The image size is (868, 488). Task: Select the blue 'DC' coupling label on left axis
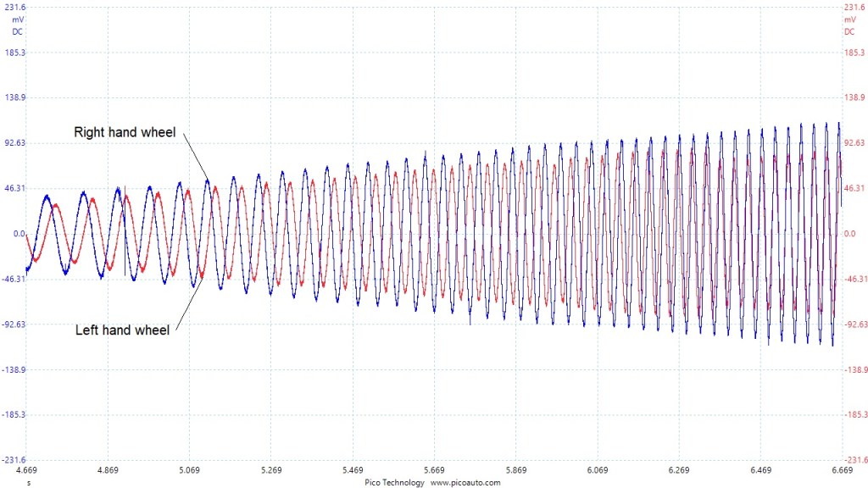[17, 31]
